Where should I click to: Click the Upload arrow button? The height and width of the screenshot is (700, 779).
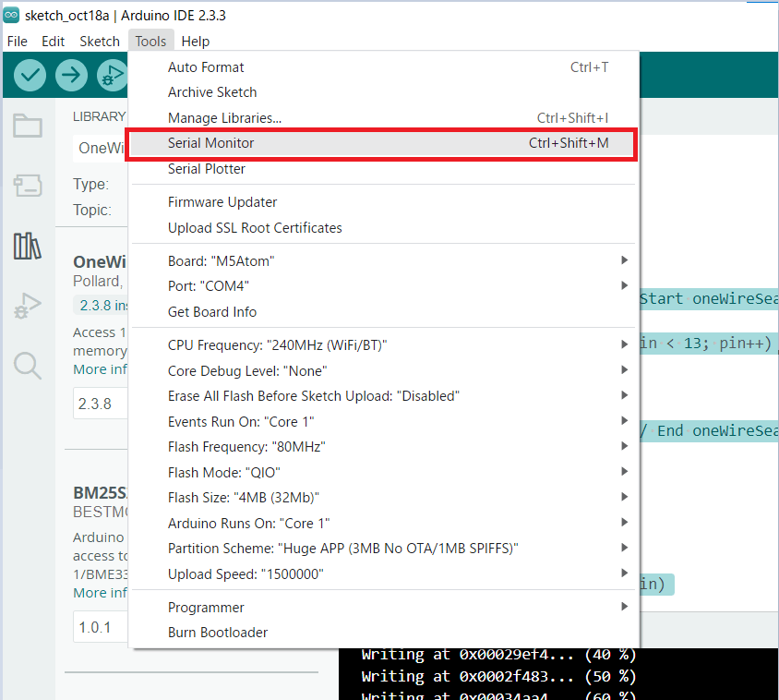72,75
